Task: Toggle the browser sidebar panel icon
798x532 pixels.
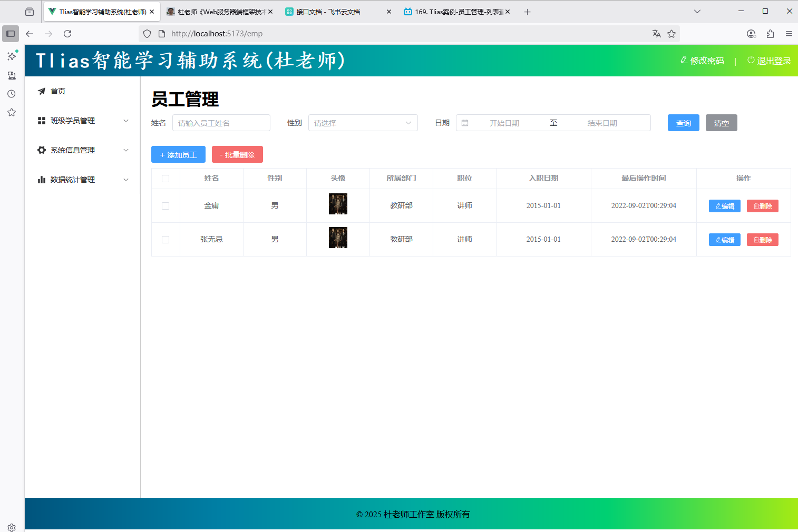Action: [11, 34]
